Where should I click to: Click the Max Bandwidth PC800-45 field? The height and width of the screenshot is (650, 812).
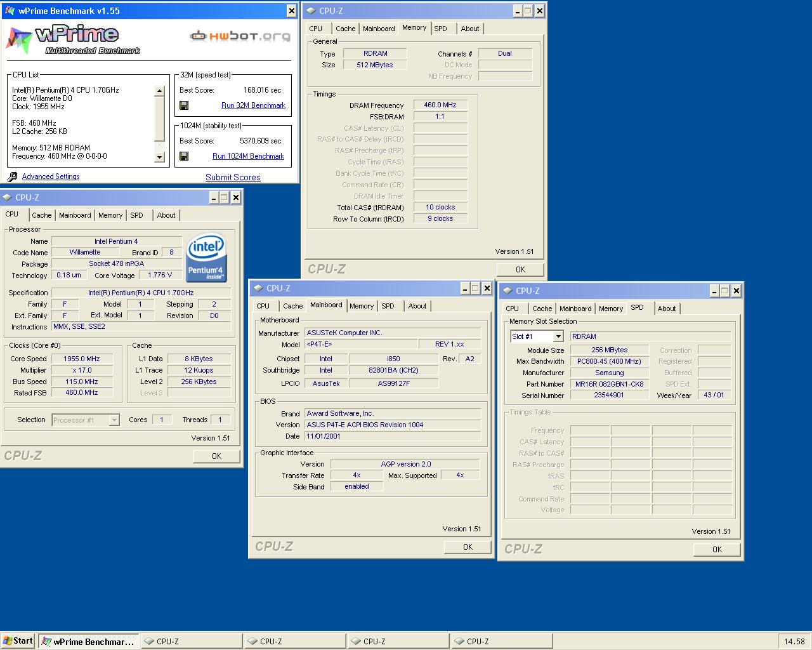point(609,361)
